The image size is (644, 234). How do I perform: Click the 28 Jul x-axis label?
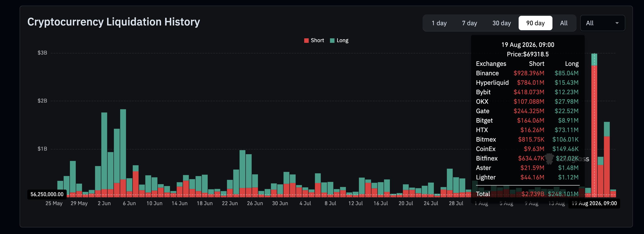(456, 203)
